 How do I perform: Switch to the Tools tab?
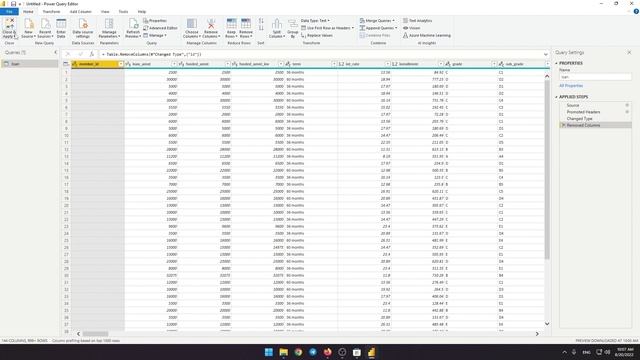(x=123, y=11)
